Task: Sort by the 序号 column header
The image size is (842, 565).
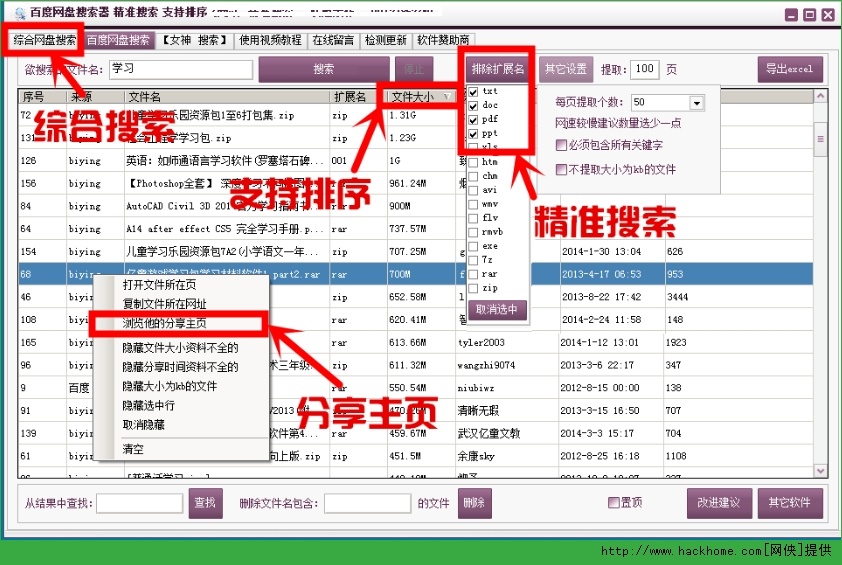Action: (x=42, y=97)
